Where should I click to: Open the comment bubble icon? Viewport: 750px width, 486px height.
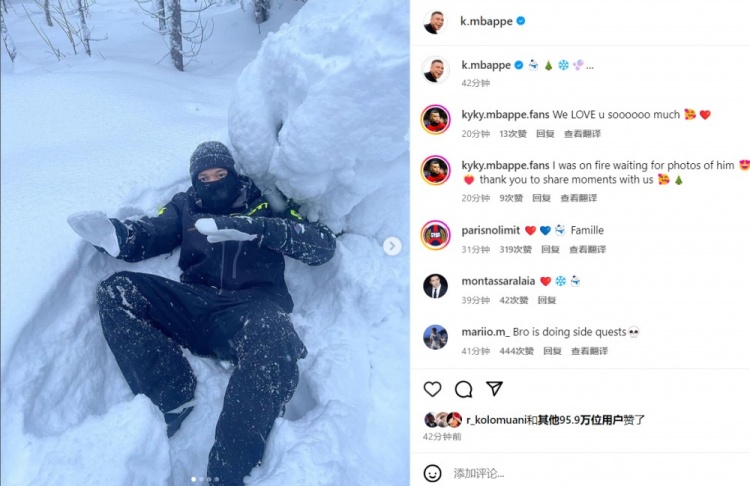(x=463, y=389)
